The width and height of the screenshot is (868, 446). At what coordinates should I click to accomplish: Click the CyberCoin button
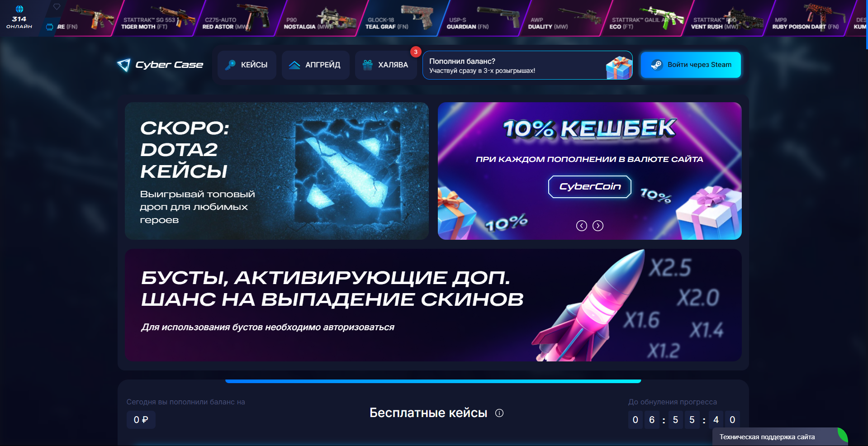pyautogui.click(x=590, y=187)
